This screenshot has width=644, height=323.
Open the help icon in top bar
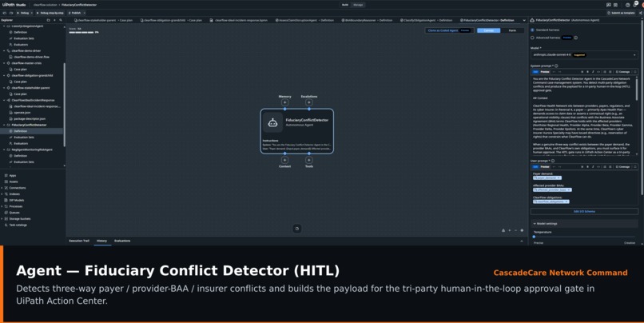pyautogui.click(x=627, y=5)
